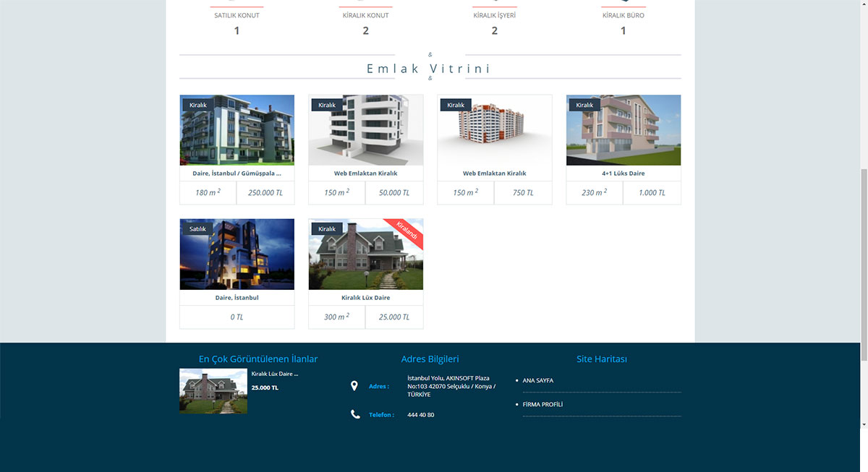Select the 250.000 TL price label

pyautogui.click(x=265, y=192)
